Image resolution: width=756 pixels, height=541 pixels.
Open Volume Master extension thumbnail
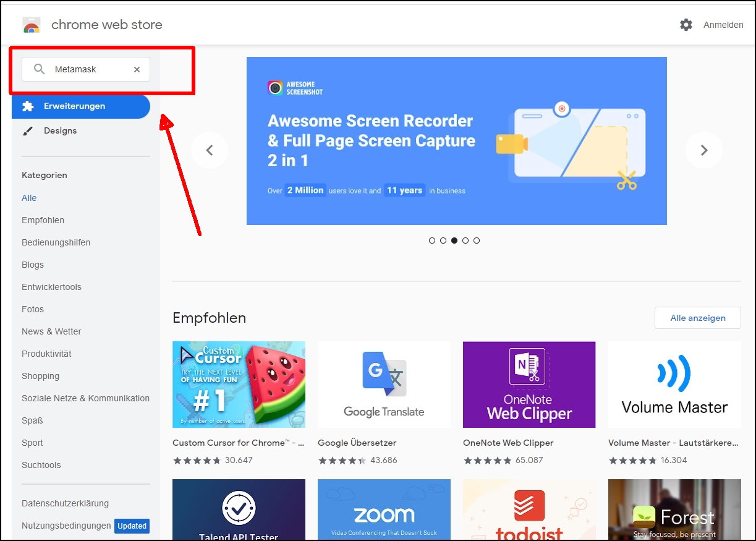coord(674,385)
